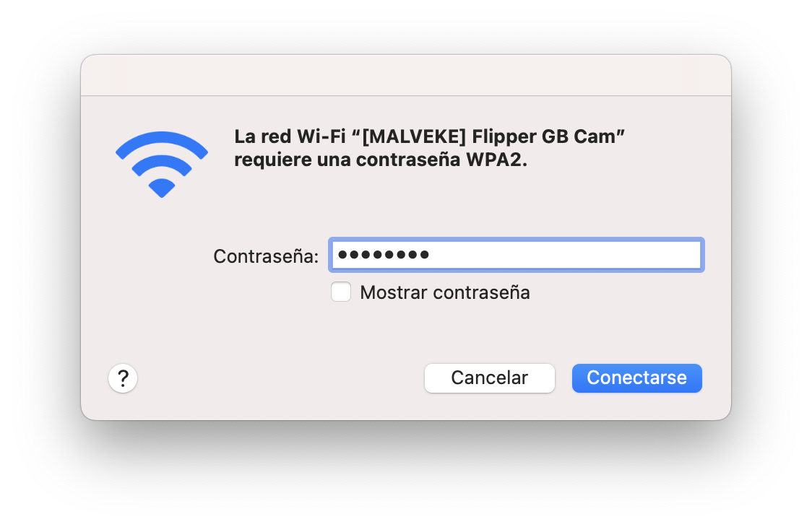The height and width of the screenshot is (527, 812).
Task: Enable the Mostrar contraseña checkbox
Action: coord(341,292)
